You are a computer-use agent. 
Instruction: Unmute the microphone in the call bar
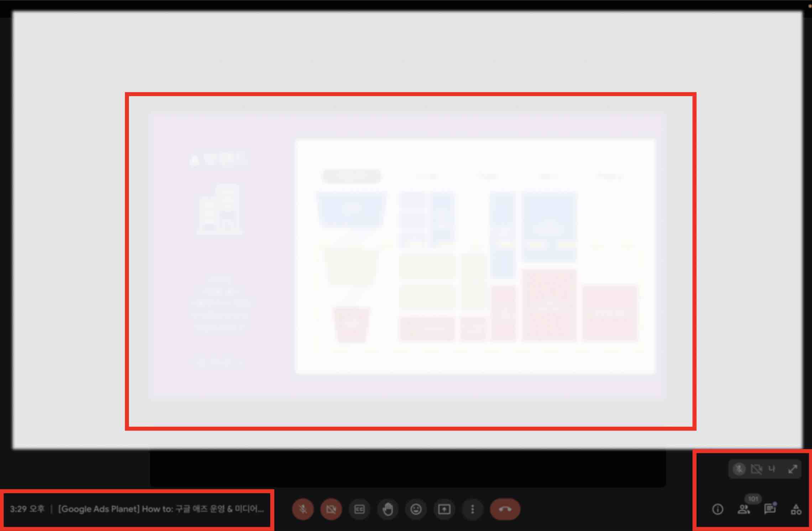pyautogui.click(x=303, y=509)
